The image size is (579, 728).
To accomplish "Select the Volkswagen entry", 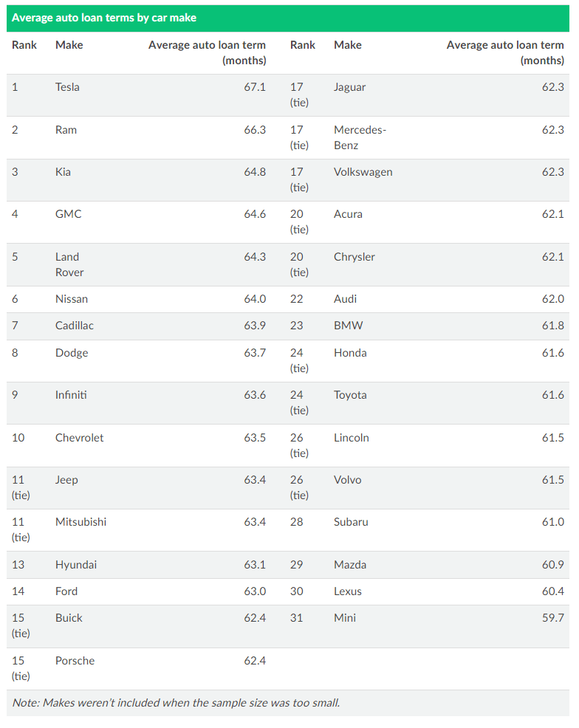I will coord(363,172).
